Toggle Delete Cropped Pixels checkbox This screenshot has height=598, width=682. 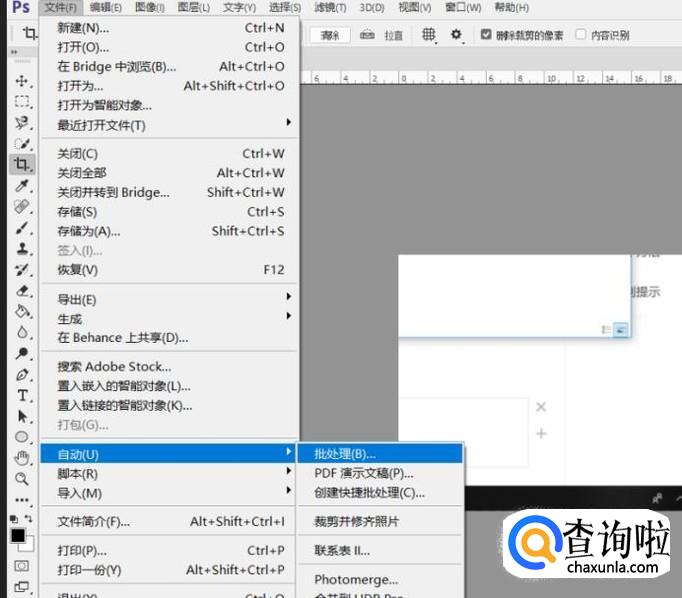pos(486,34)
